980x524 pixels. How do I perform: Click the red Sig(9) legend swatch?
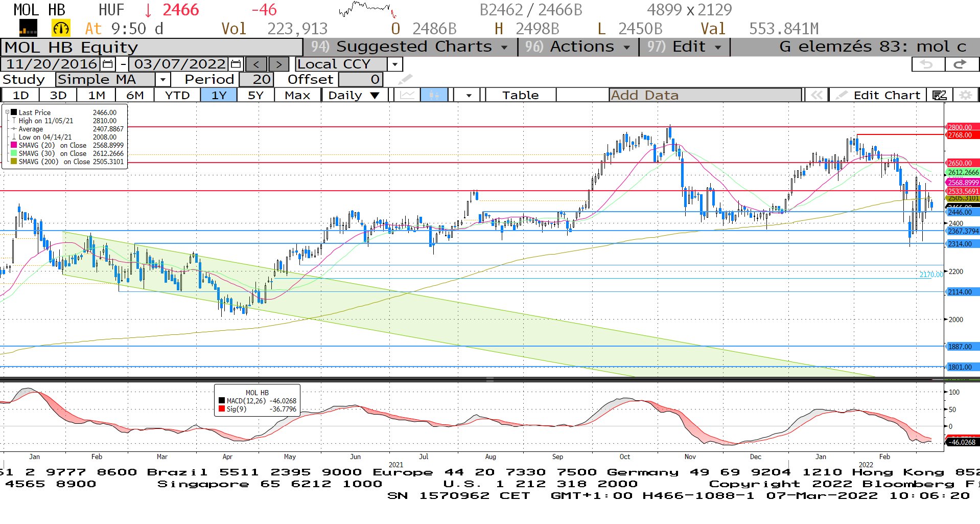click(x=222, y=409)
